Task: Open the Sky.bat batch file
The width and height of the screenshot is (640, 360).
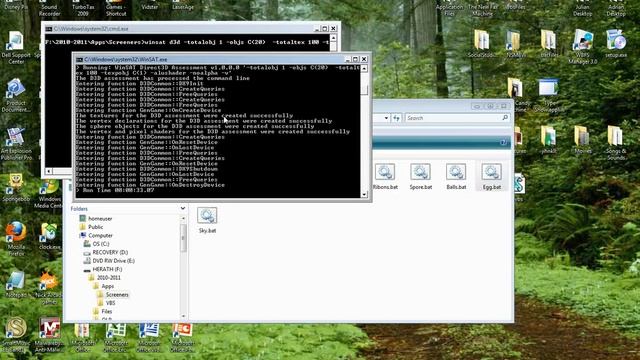Action: tap(207, 220)
